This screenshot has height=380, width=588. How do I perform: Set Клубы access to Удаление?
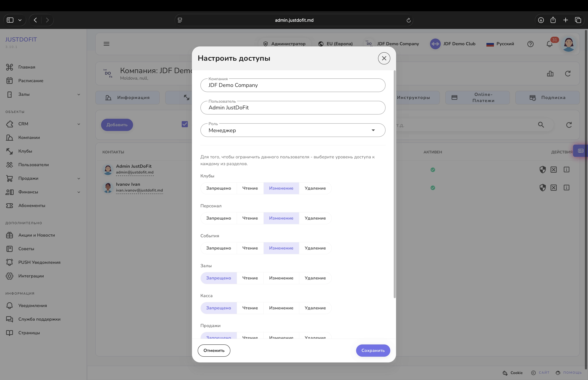315,188
